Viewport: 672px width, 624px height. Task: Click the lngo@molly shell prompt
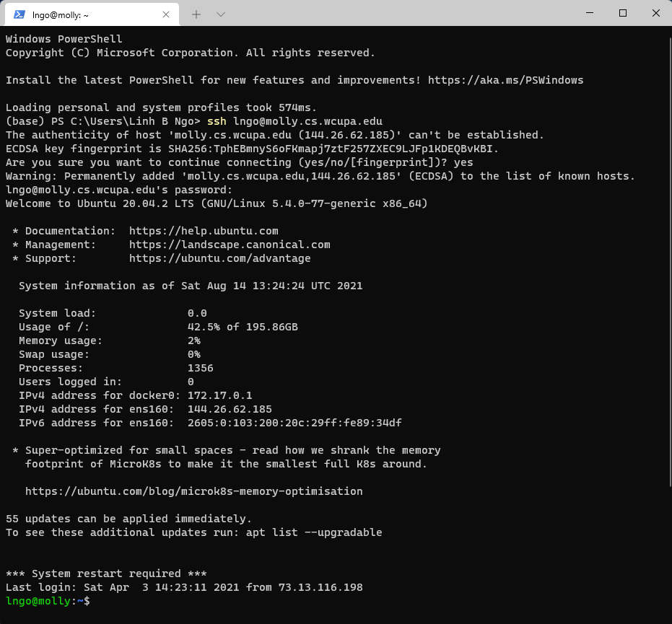48,601
